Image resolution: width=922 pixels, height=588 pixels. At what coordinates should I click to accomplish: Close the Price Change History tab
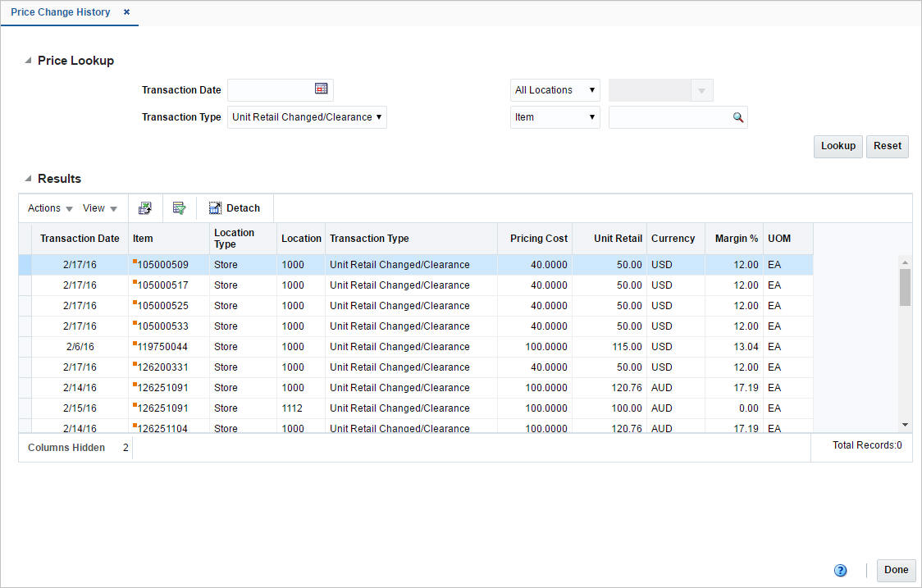[126, 11]
